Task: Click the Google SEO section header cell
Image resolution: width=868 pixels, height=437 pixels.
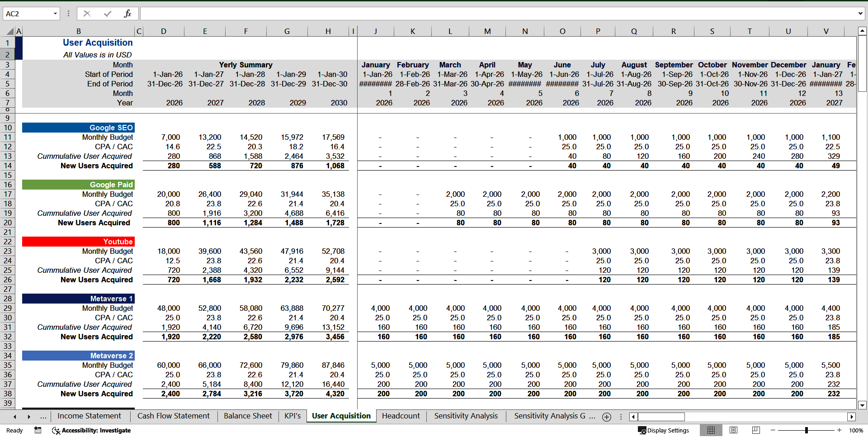Action: click(78, 128)
